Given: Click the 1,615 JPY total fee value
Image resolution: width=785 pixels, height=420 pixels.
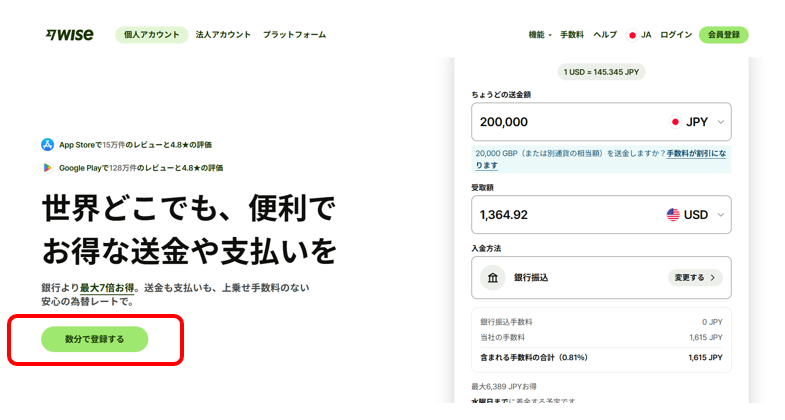Looking at the screenshot, I should pyautogui.click(x=705, y=357).
